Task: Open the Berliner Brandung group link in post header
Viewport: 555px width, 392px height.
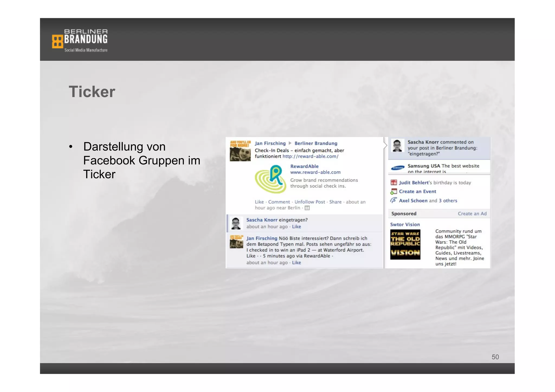Action: [x=316, y=143]
